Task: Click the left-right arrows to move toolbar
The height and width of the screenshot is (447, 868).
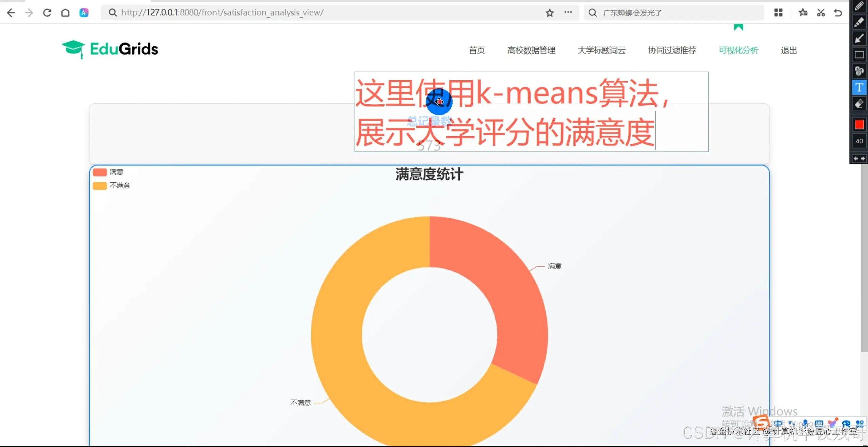Action: [x=859, y=159]
